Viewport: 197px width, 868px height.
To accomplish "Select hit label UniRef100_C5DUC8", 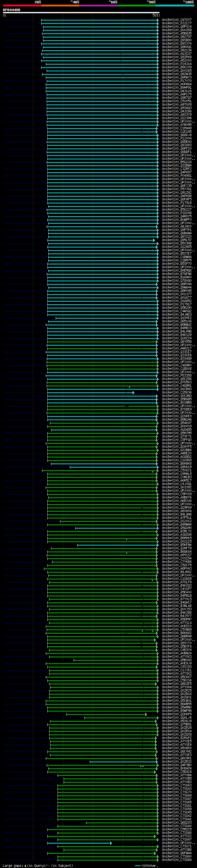I will tap(177, 772).
